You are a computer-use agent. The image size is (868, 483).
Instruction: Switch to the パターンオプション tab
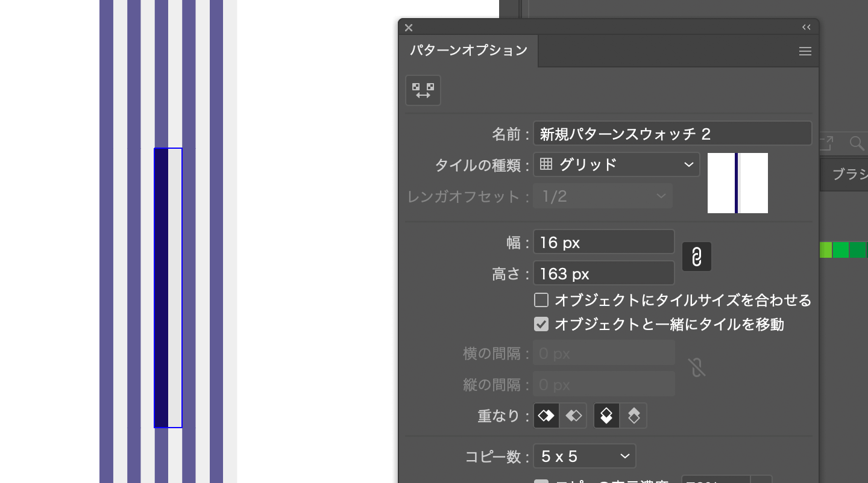[468, 51]
